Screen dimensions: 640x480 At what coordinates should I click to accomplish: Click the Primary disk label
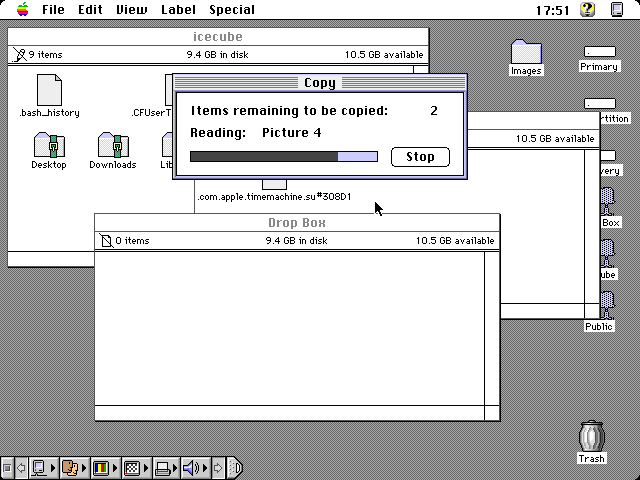click(599, 67)
